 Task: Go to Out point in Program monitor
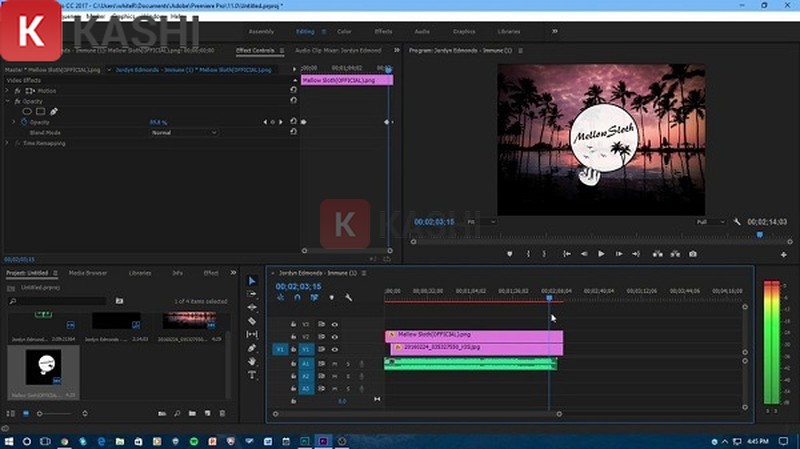pyautogui.click(x=636, y=254)
